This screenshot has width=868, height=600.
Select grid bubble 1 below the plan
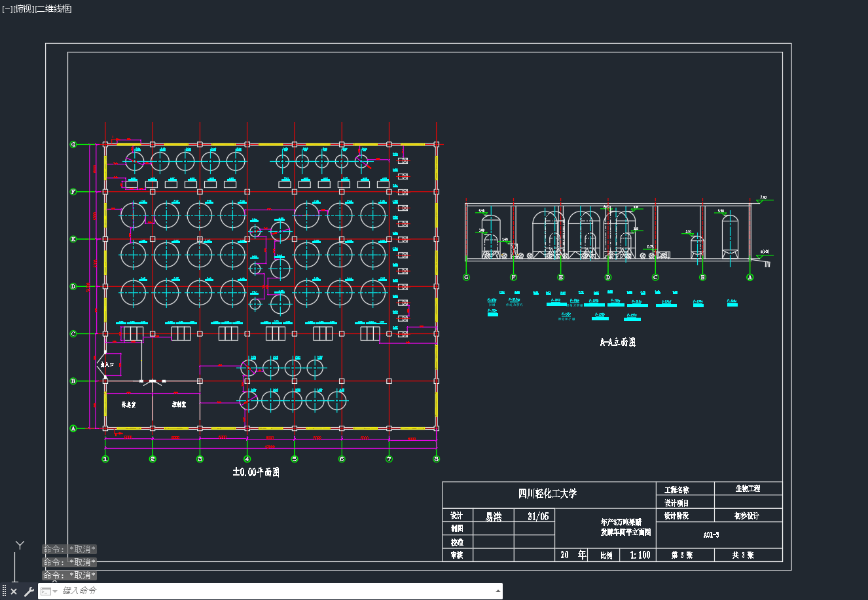[105, 459]
